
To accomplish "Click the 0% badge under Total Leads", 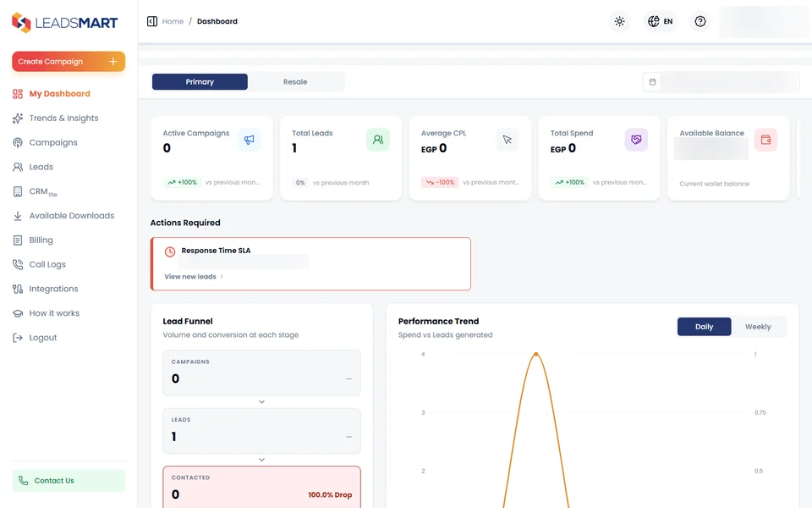I will click(x=300, y=183).
